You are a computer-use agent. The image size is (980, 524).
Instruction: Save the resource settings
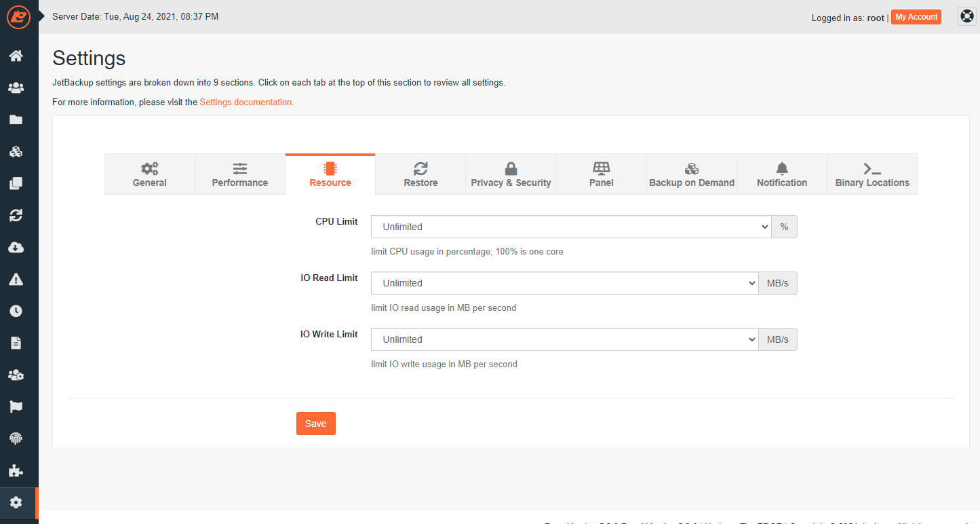coord(315,423)
